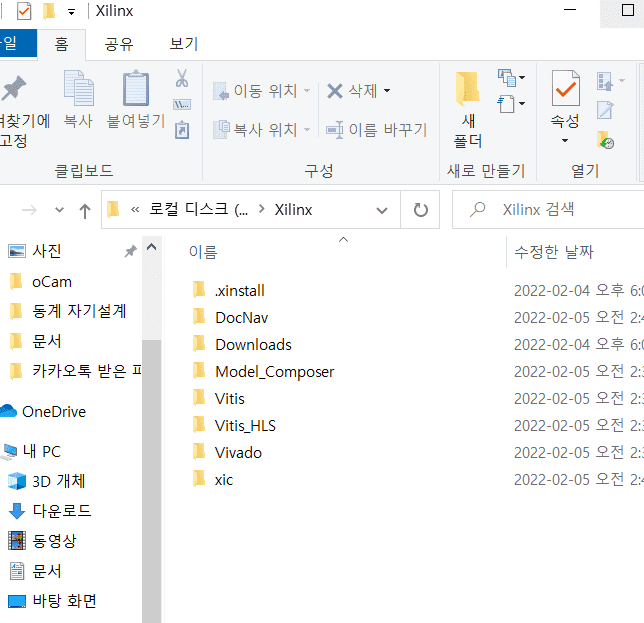This screenshot has height=623, width=644.
Task: Expand address bar history dropdown
Action: click(x=382, y=210)
